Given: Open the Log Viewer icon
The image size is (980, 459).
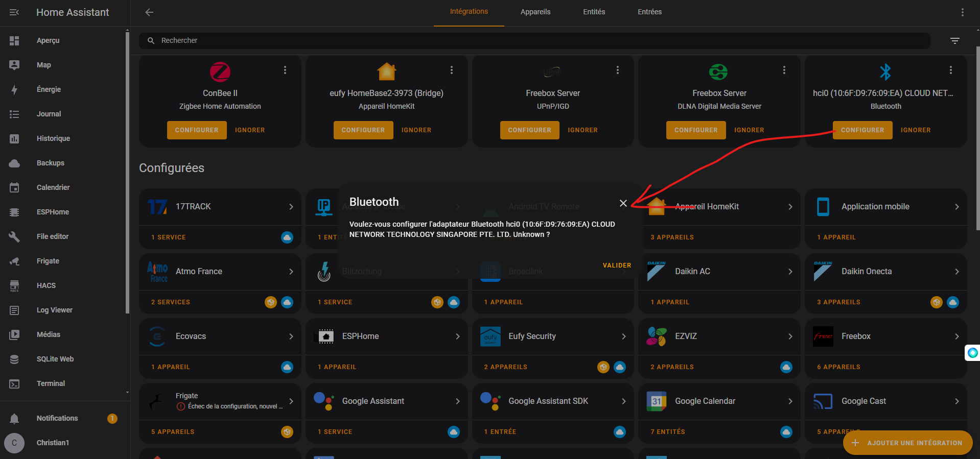Looking at the screenshot, I should [14, 310].
